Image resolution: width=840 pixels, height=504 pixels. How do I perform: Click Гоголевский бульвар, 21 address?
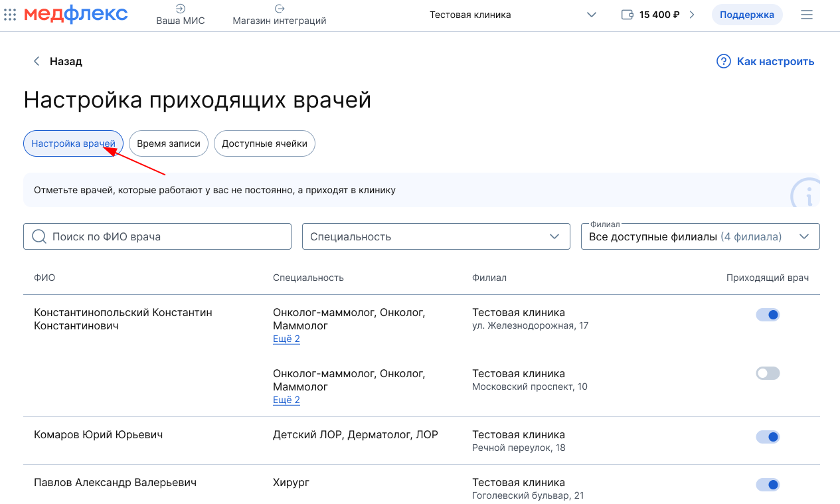pos(528,495)
